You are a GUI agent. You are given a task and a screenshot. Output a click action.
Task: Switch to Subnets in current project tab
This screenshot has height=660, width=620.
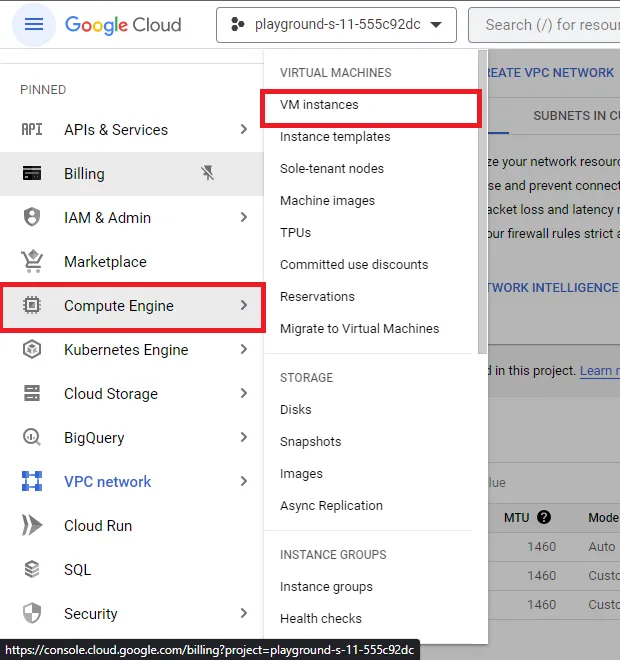[576, 115]
